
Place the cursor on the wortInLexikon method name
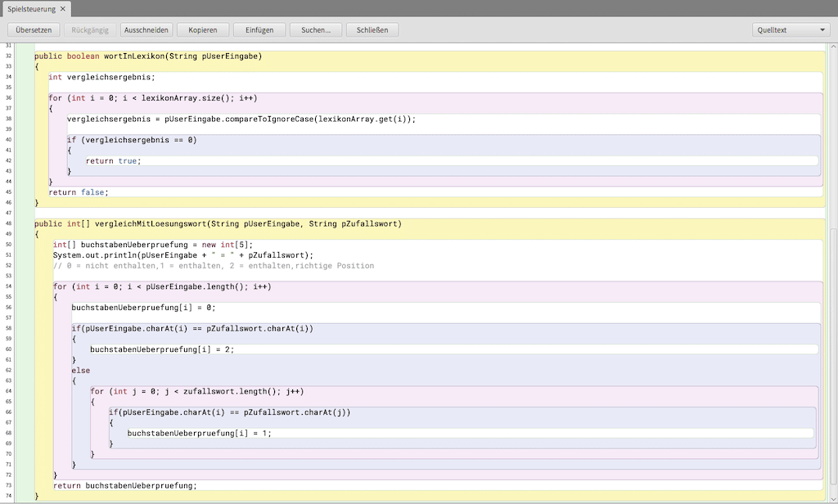click(x=134, y=56)
